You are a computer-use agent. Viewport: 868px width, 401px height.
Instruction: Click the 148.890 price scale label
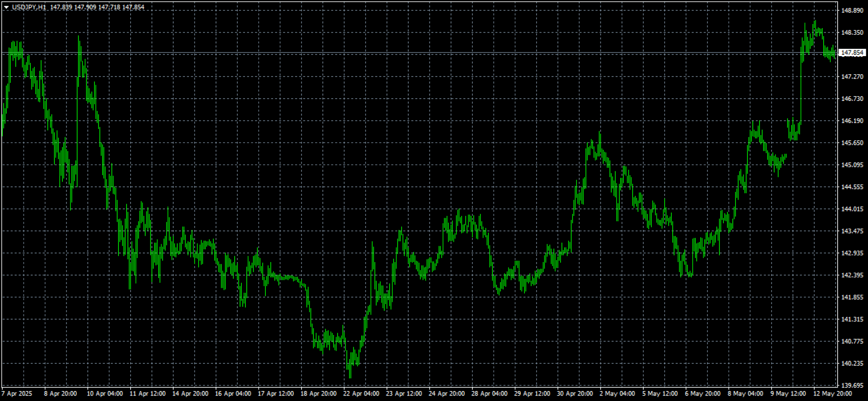tap(852, 10)
